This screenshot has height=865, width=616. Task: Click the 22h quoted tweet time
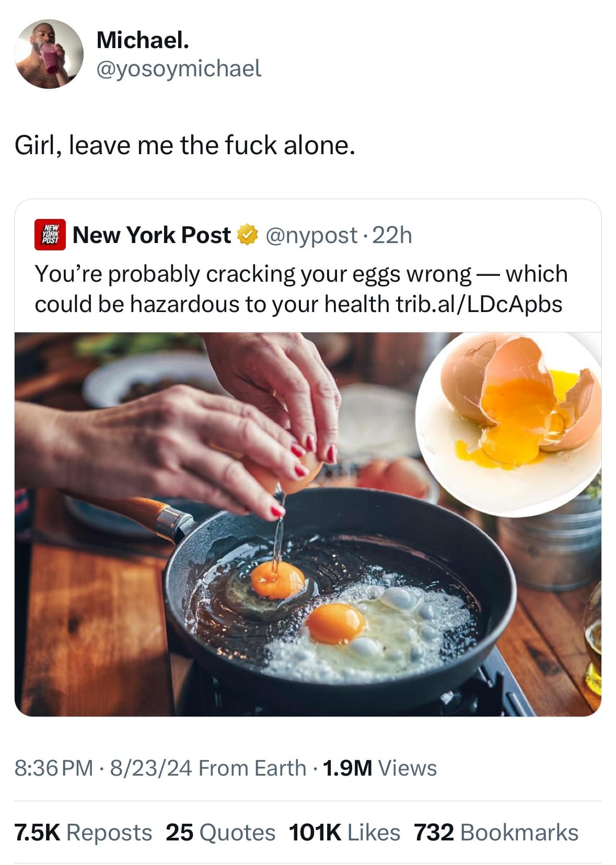[x=392, y=235]
